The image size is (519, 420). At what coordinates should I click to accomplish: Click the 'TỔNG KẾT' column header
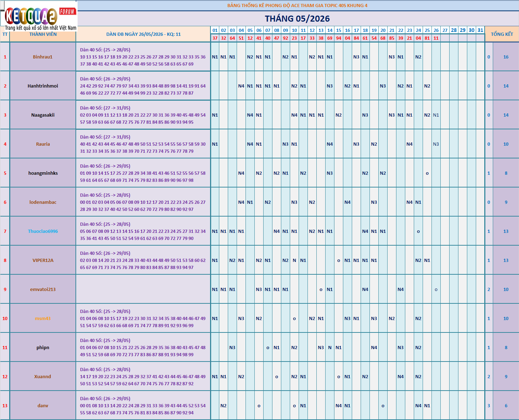[x=502, y=34]
